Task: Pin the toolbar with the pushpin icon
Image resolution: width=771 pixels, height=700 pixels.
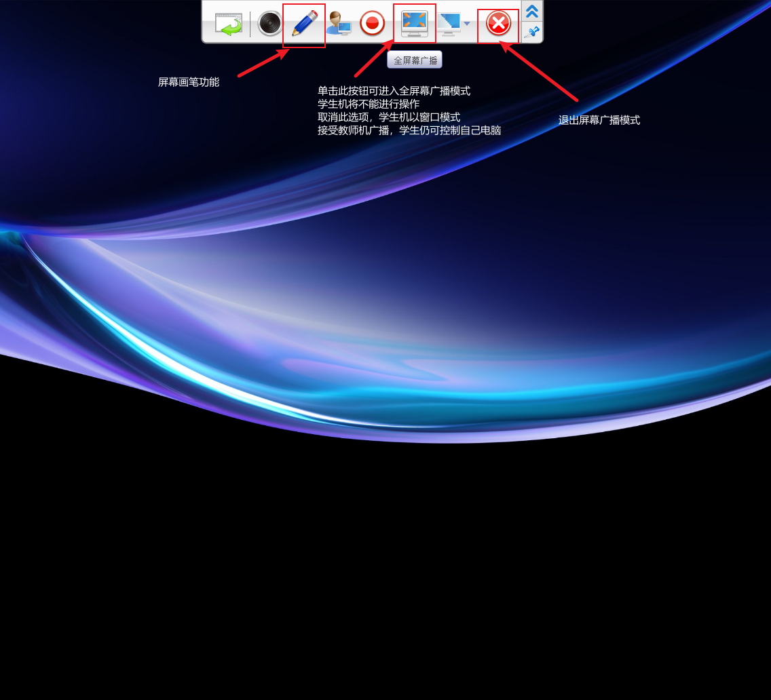Action: click(532, 32)
